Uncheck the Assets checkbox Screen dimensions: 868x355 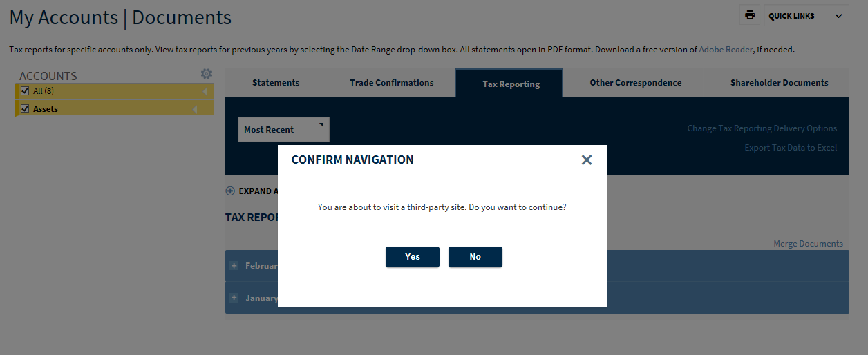click(25, 109)
